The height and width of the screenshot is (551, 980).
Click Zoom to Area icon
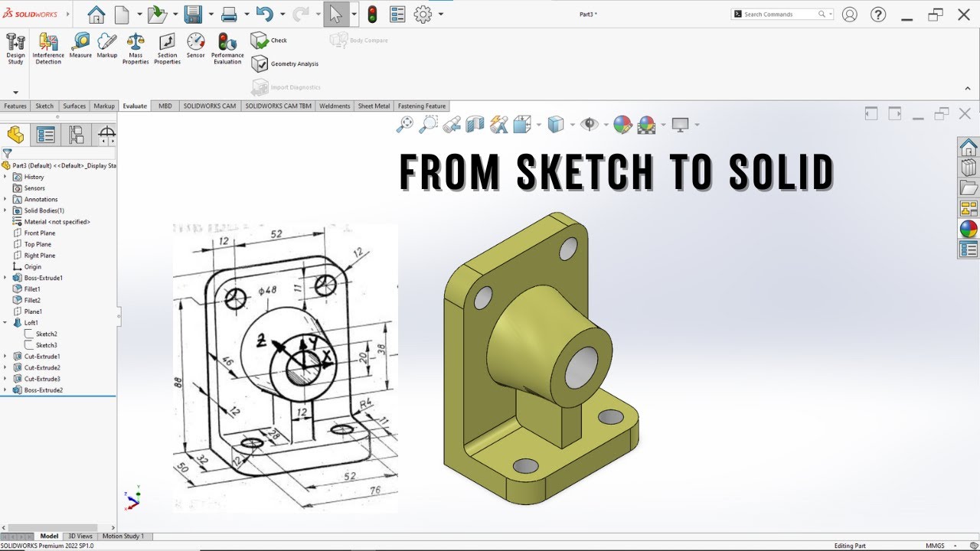pyautogui.click(x=428, y=124)
